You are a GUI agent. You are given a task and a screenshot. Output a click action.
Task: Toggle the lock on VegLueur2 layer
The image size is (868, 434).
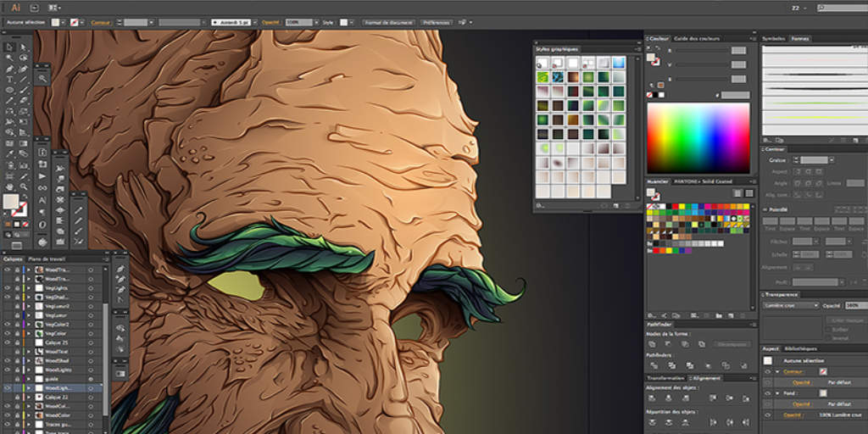17,306
